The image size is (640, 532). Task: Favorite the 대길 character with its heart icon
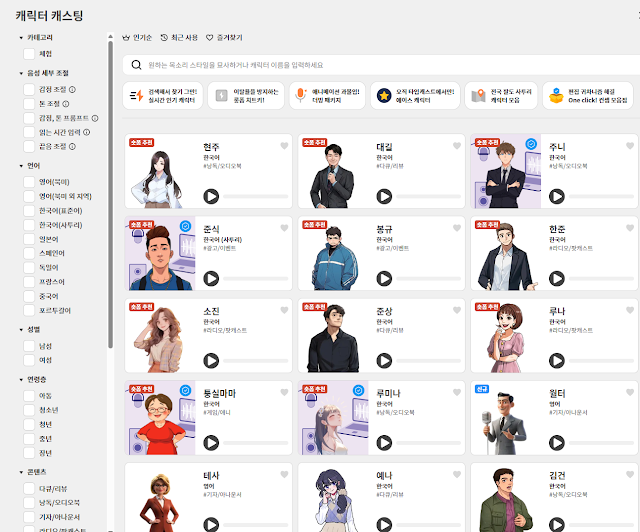coord(457,146)
